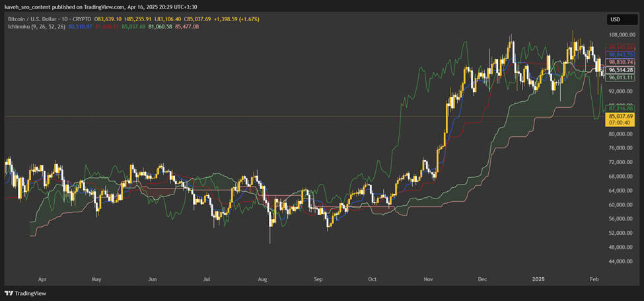Click the pink Ichimoku value 85,477.08
The width and height of the screenshot is (644, 301).
pyautogui.click(x=187, y=26)
